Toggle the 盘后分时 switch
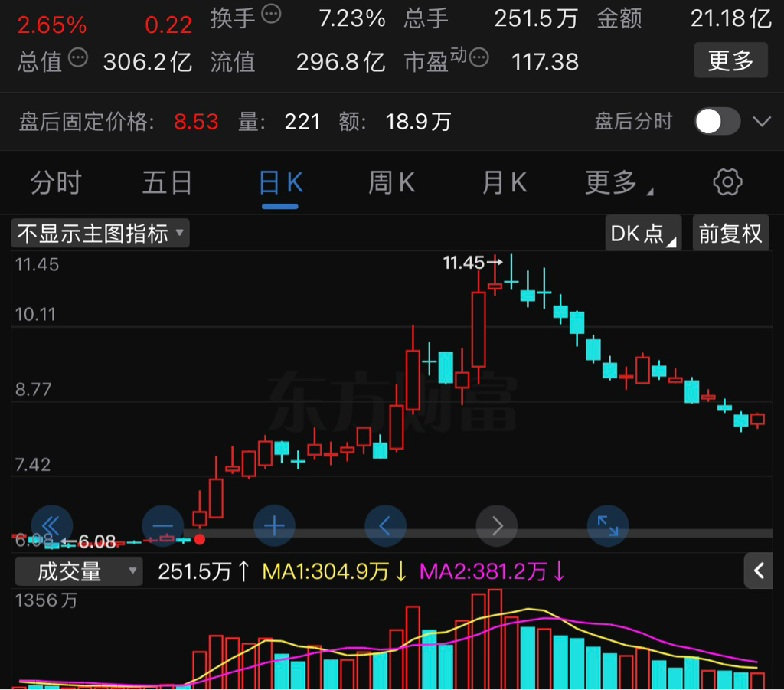 (717, 122)
